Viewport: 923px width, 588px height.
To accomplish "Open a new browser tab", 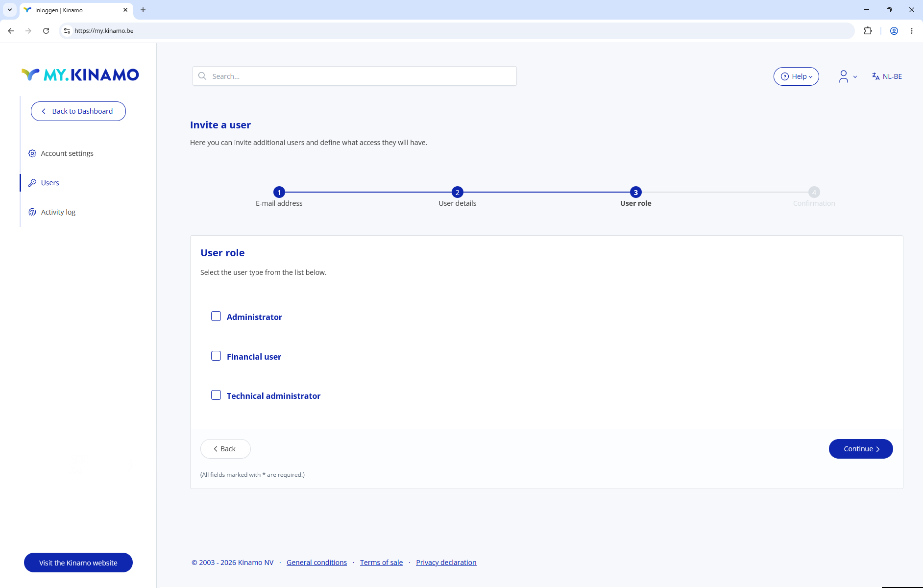I will [x=143, y=10].
